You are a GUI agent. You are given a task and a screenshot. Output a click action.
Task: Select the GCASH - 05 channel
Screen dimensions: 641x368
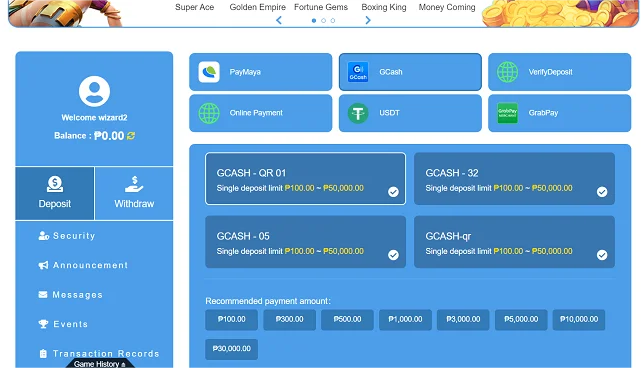point(305,242)
